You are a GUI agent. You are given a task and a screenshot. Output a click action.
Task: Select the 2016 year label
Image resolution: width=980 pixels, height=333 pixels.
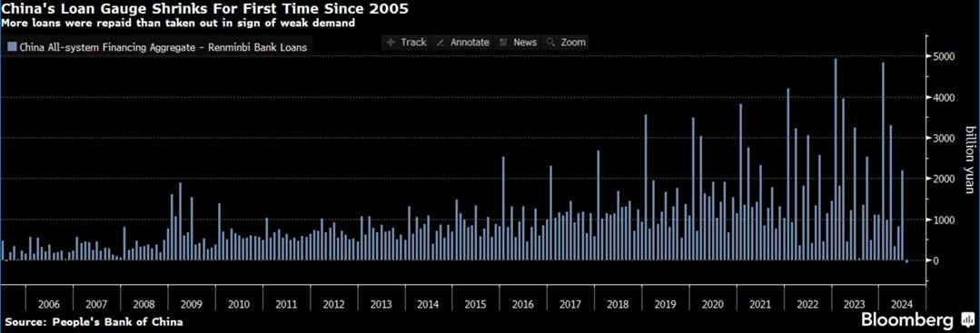coord(522,304)
